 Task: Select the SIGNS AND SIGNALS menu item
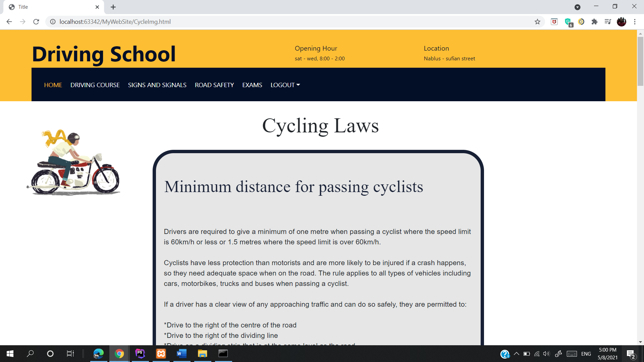[157, 85]
